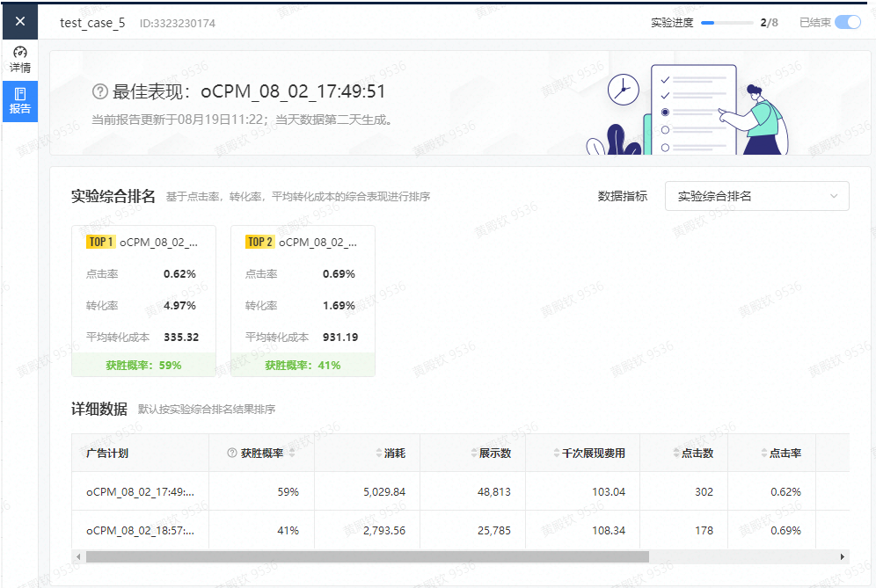Sort the table by 消耗
Screen dimensions: 876x588
pos(379,453)
